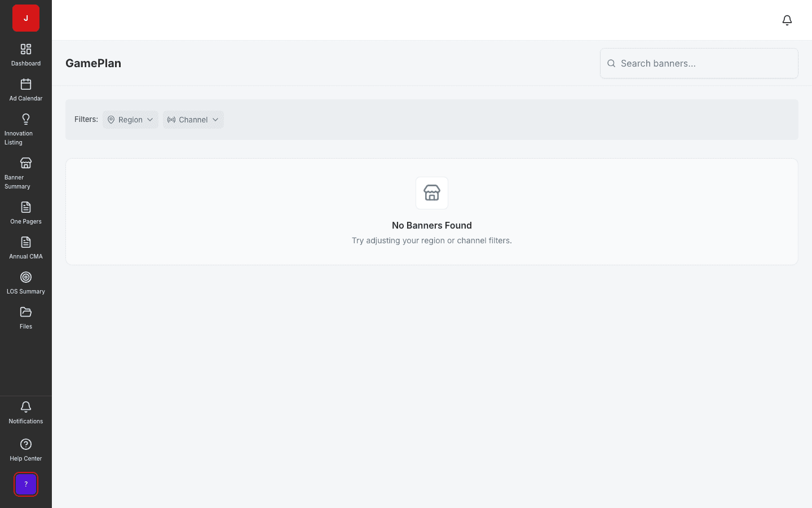Click the red J logo button
The image size is (812, 508).
tap(26, 18)
